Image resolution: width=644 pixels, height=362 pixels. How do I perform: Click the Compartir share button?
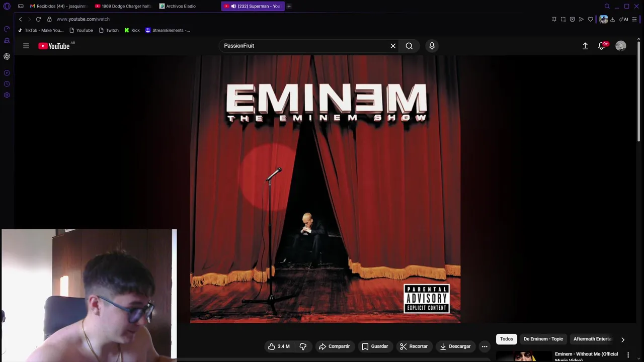pyautogui.click(x=334, y=346)
